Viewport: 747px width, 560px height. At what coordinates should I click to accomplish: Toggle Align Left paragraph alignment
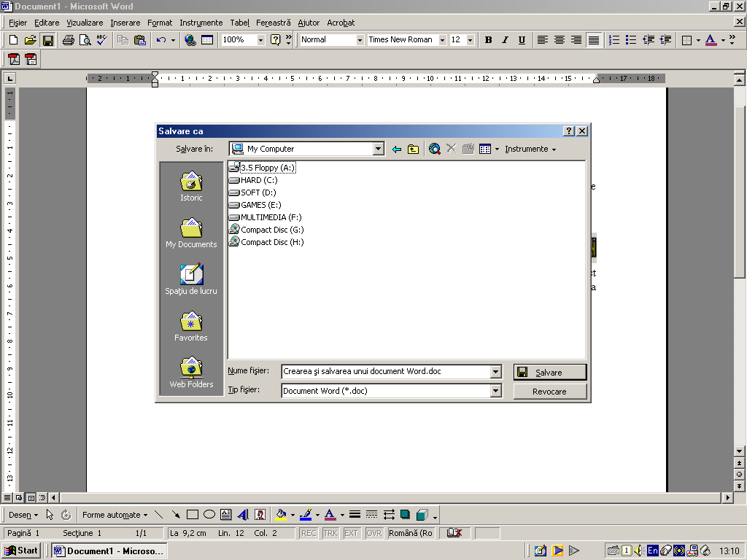coord(542,40)
